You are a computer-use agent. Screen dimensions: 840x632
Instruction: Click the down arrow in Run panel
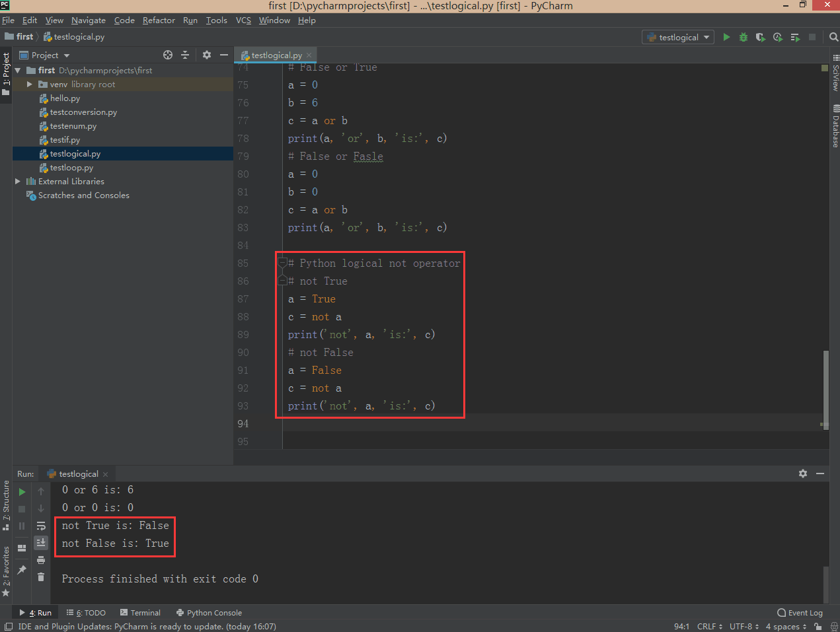pyautogui.click(x=41, y=509)
